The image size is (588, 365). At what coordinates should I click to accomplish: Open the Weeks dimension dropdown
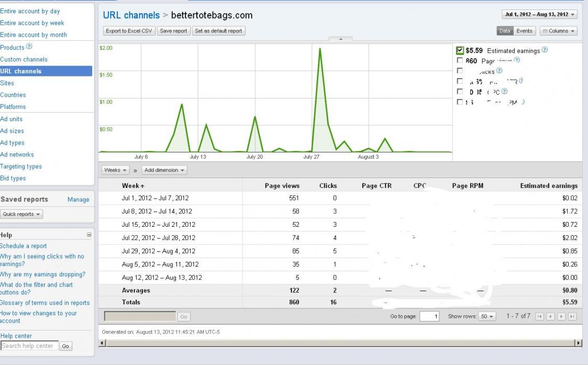point(115,170)
